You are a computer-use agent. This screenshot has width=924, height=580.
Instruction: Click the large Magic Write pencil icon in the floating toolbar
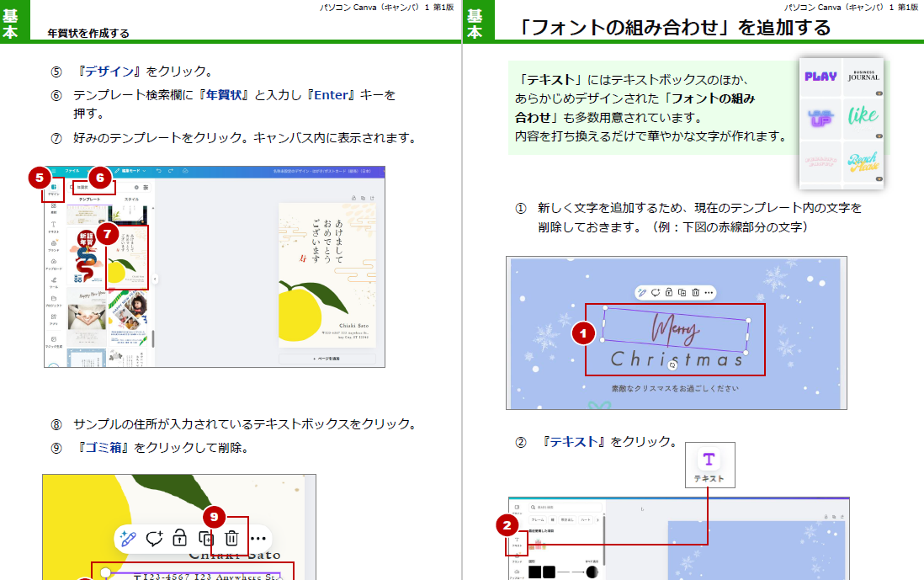click(x=128, y=538)
